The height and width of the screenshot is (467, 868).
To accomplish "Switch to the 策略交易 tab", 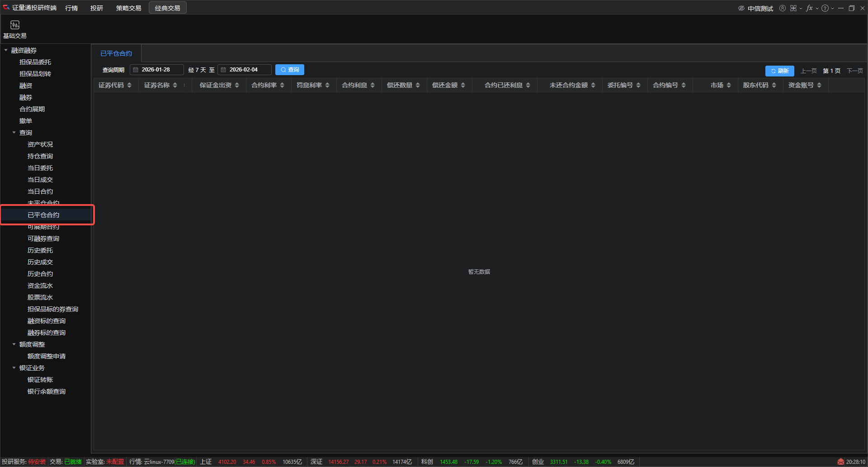I will click(128, 8).
